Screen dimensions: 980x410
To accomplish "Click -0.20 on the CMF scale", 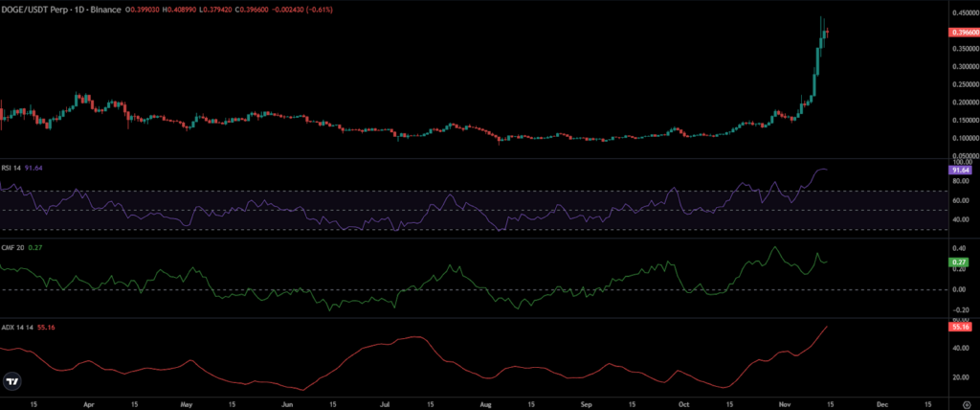I will pyautogui.click(x=959, y=309).
